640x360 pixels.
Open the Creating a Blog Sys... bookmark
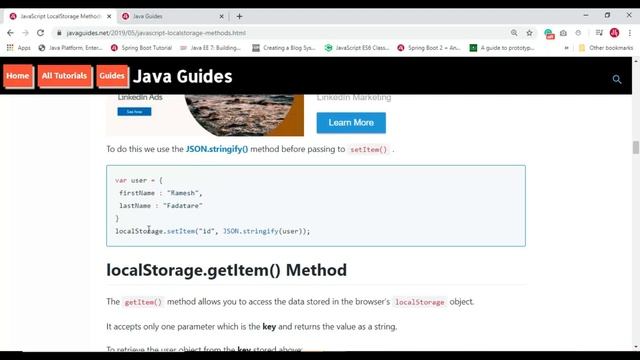pos(284,48)
